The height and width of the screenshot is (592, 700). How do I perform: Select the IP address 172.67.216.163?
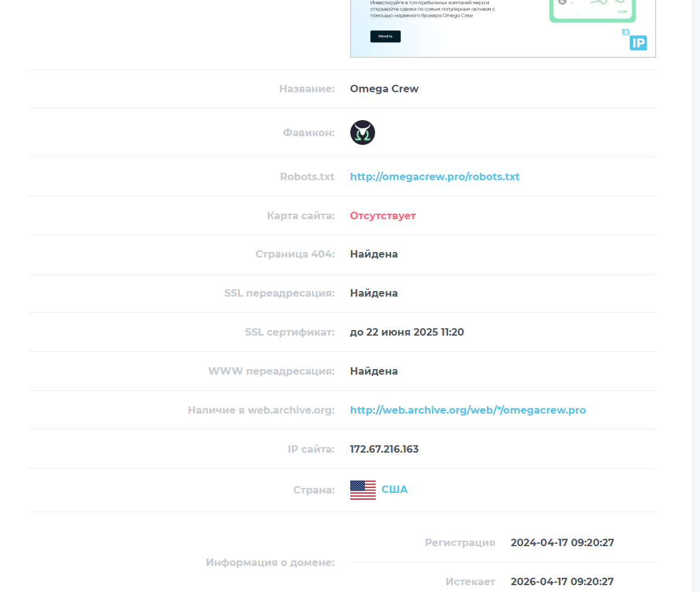click(x=384, y=449)
